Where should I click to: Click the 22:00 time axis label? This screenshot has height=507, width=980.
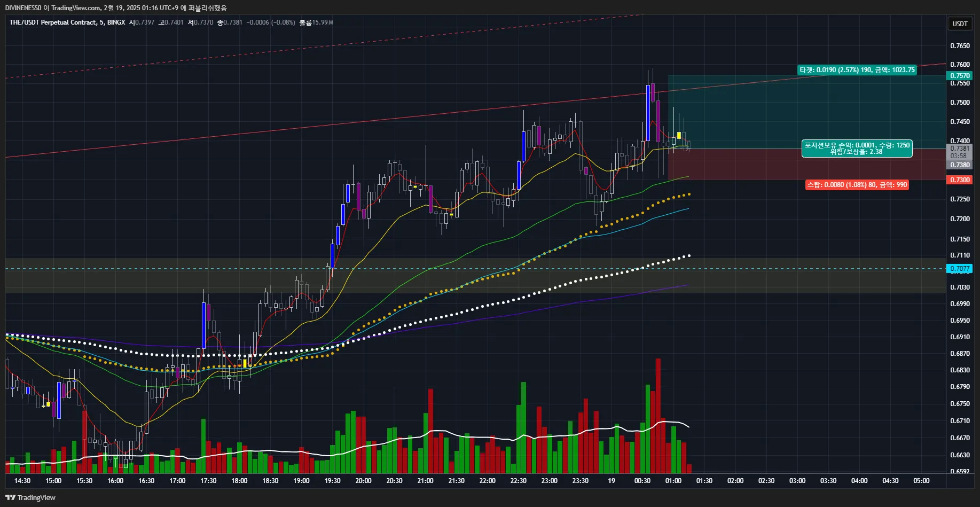(x=487, y=481)
